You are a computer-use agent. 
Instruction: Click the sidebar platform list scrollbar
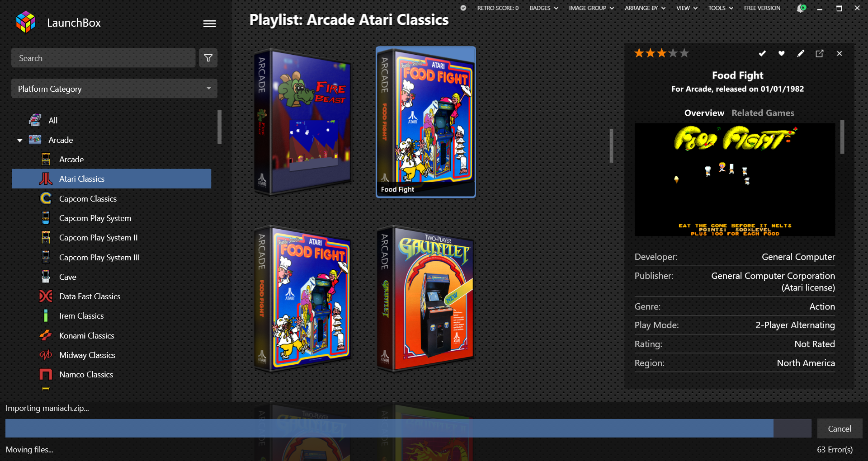[219, 127]
